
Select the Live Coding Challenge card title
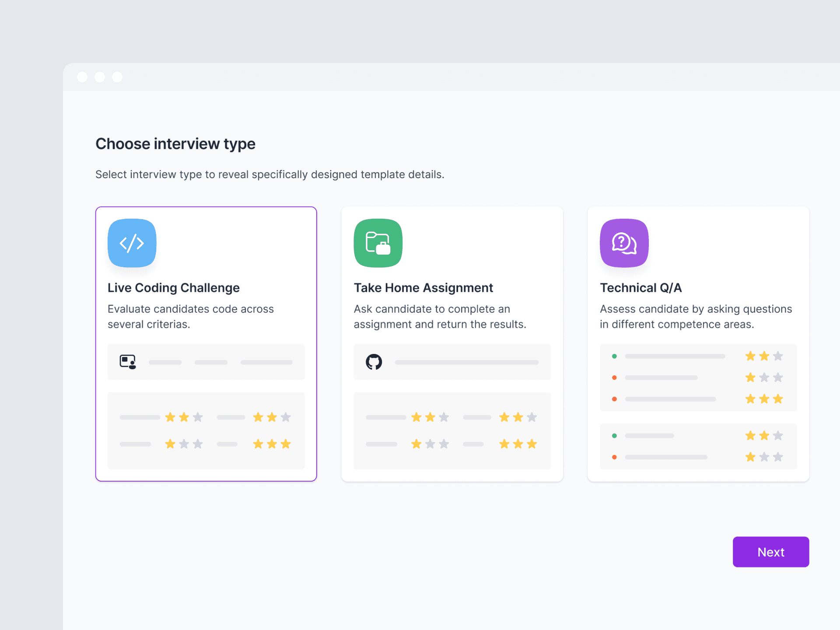click(x=173, y=287)
